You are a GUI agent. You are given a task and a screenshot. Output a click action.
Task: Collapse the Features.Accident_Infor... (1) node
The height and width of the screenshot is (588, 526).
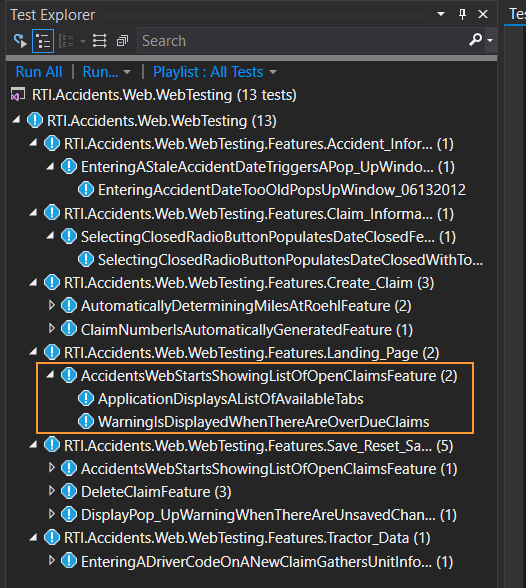[33, 143]
